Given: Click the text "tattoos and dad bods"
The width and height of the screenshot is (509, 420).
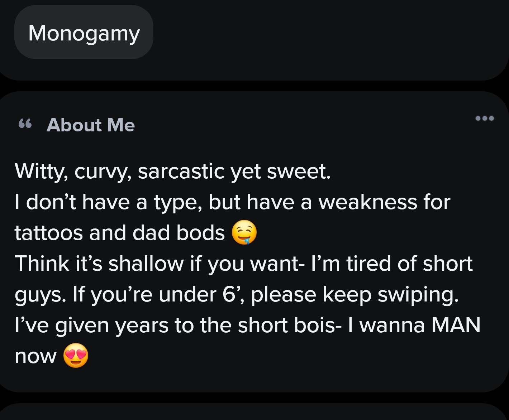Looking at the screenshot, I should click(119, 233).
